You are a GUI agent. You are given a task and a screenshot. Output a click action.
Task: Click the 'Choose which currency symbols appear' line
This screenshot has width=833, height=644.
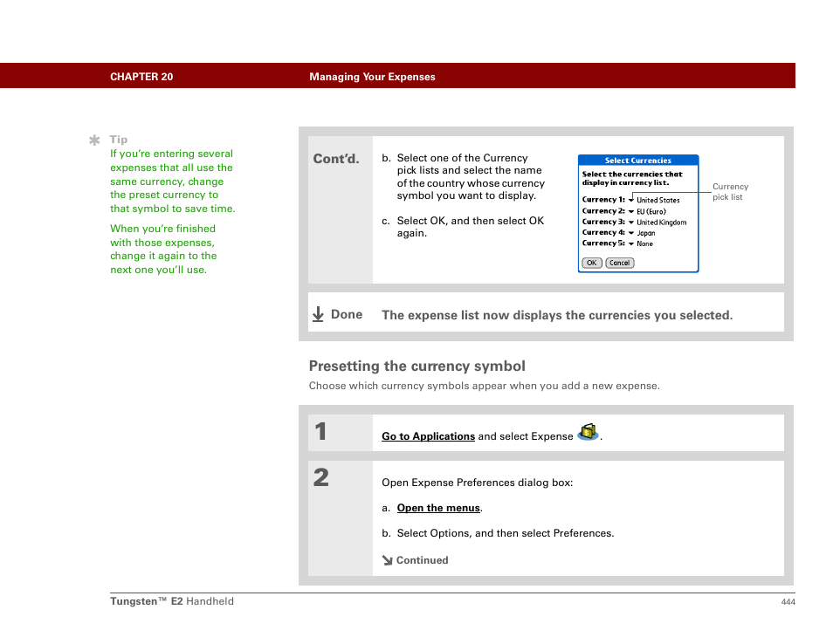484,386
